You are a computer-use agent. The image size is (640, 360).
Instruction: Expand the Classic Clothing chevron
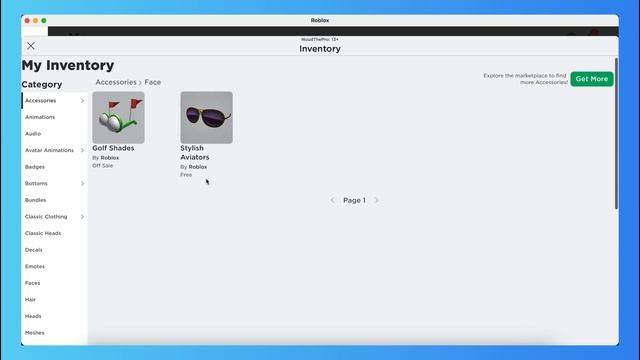click(x=82, y=217)
